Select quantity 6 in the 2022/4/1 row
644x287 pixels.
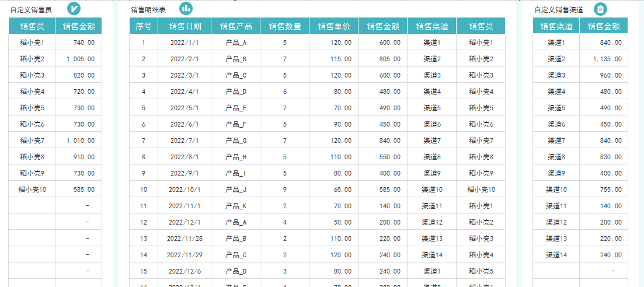(x=284, y=91)
